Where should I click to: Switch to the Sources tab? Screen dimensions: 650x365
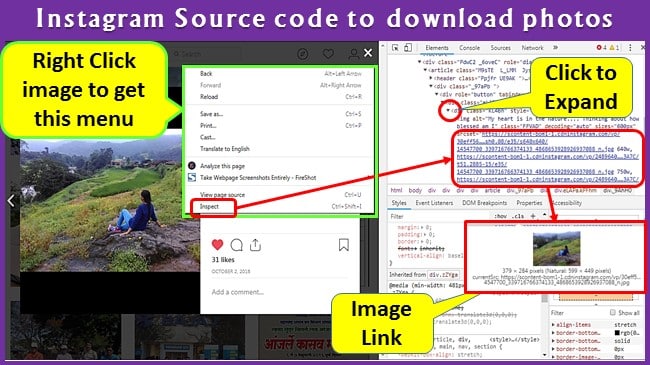pyautogui.click(x=500, y=48)
